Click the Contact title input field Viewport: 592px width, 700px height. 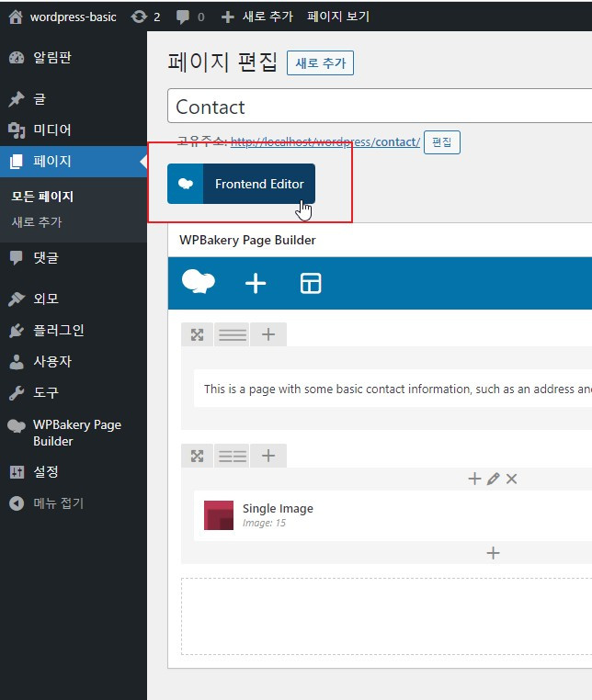coord(380,107)
